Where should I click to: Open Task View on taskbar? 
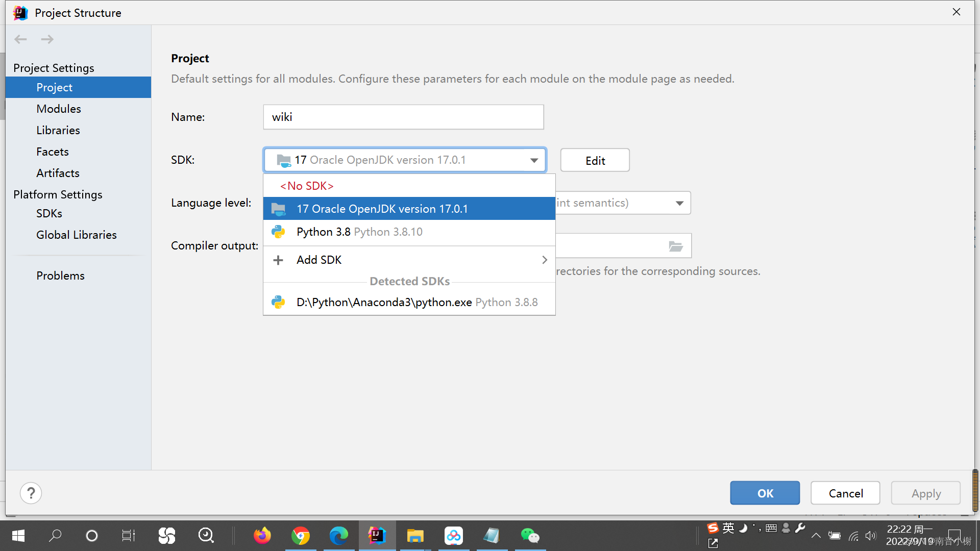[x=129, y=536]
